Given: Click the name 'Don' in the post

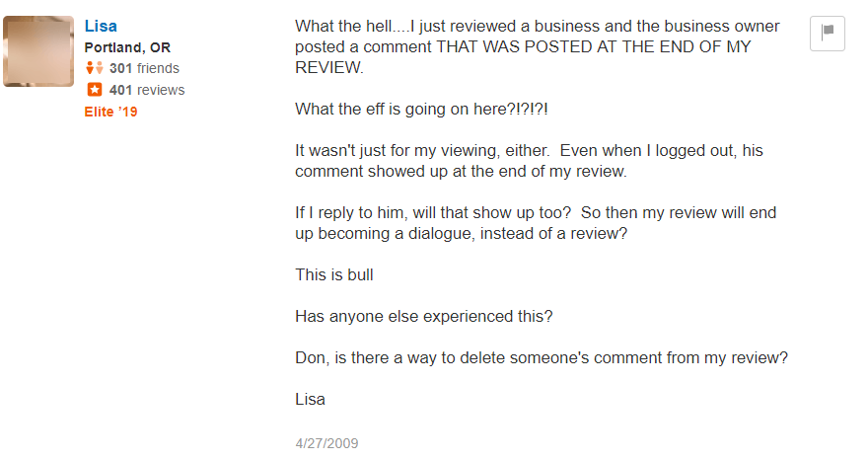Looking at the screenshot, I should point(311,358).
